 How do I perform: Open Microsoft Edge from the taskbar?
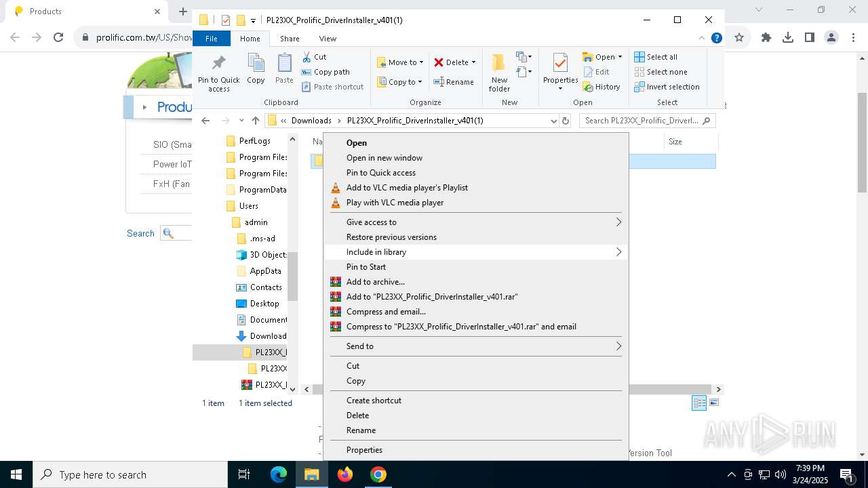point(279,474)
